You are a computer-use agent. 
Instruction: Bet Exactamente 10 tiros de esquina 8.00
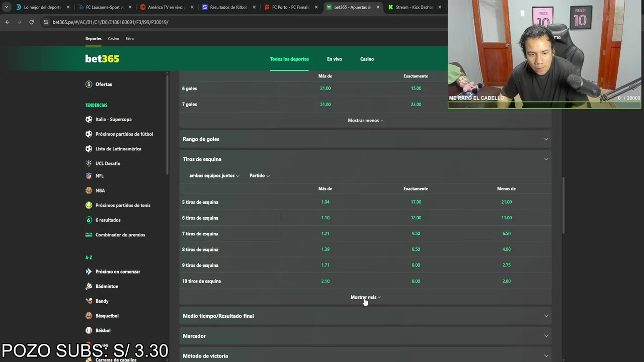tap(416, 281)
